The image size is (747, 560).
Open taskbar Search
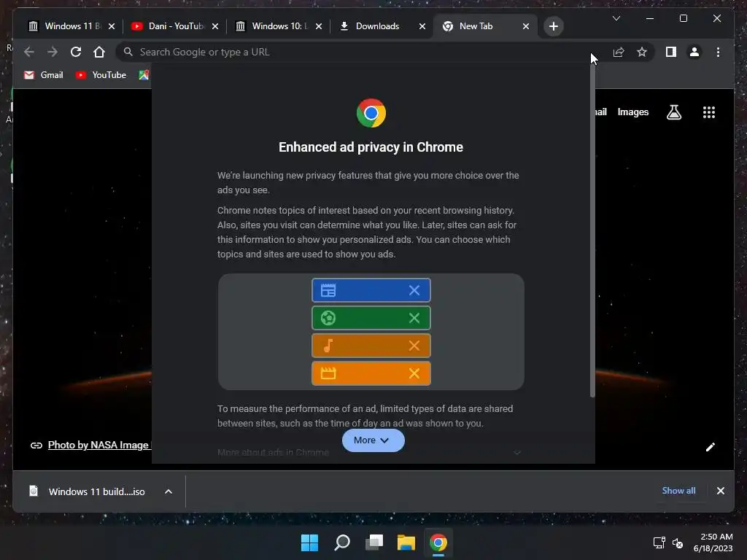pyautogui.click(x=342, y=542)
